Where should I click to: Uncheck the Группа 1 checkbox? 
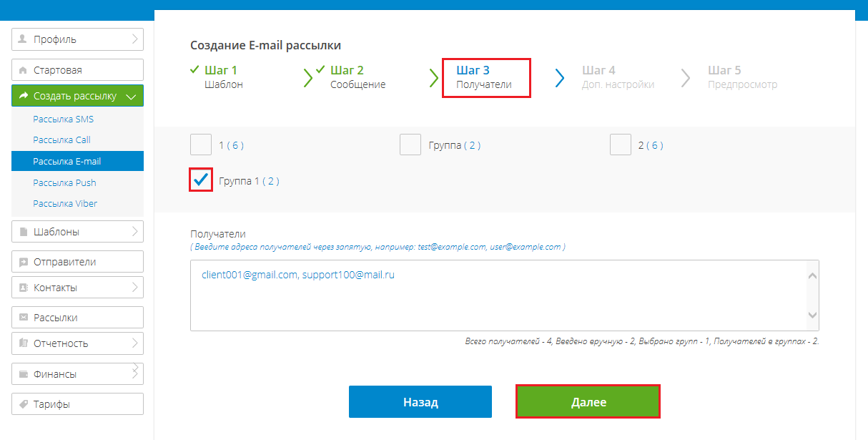point(201,180)
